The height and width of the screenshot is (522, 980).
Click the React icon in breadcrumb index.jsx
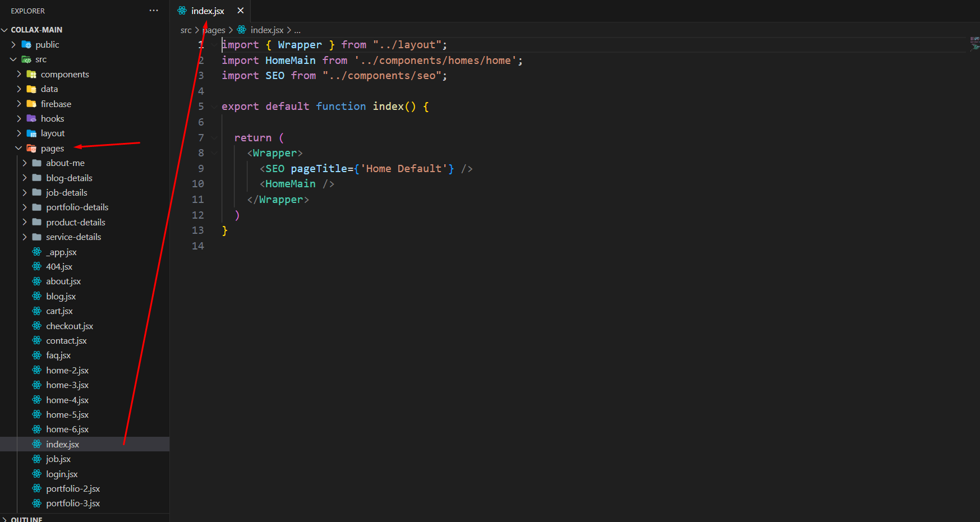[x=242, y=30]
